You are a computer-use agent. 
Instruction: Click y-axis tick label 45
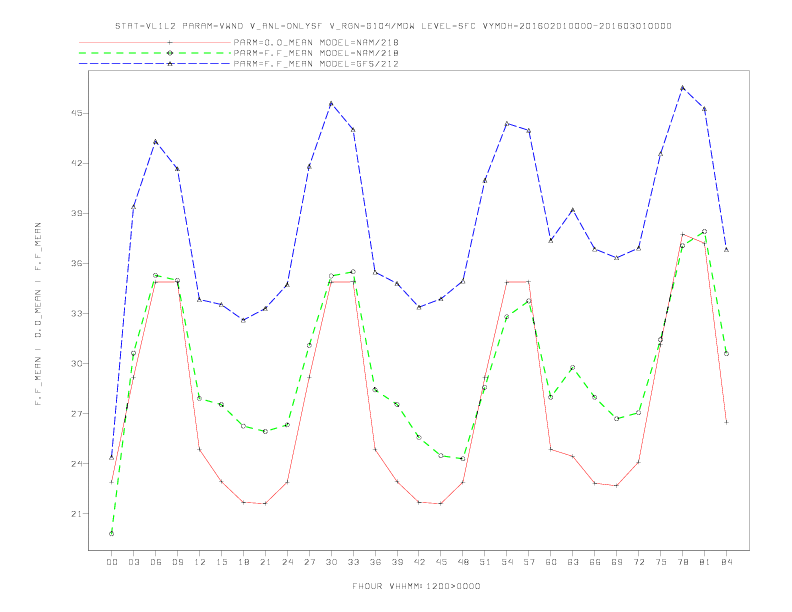click(76, 113)
